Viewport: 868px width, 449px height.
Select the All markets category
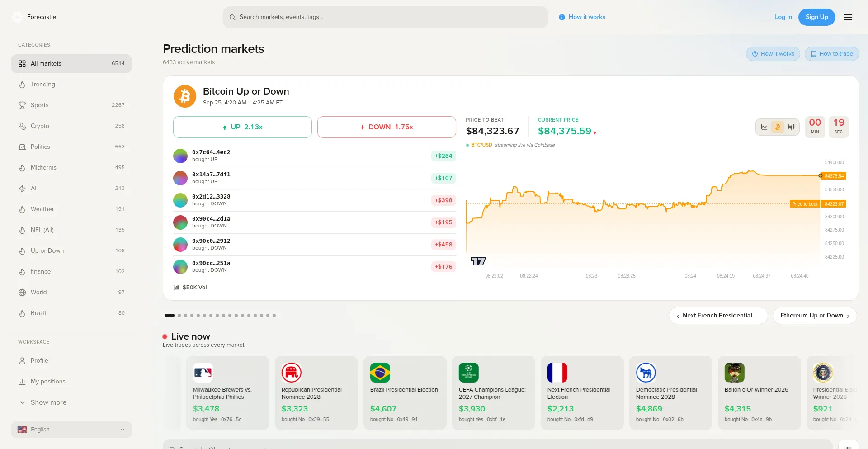click(x=71, y=64)
